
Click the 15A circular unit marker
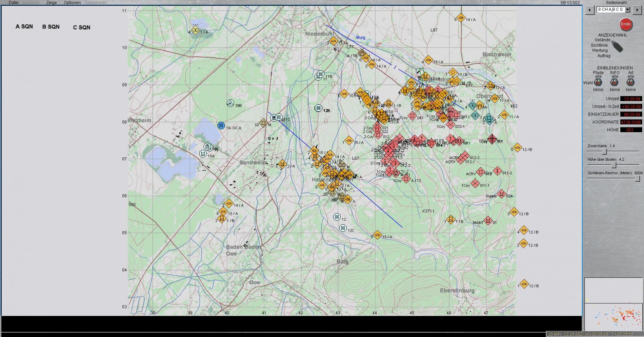coord(203,154)
